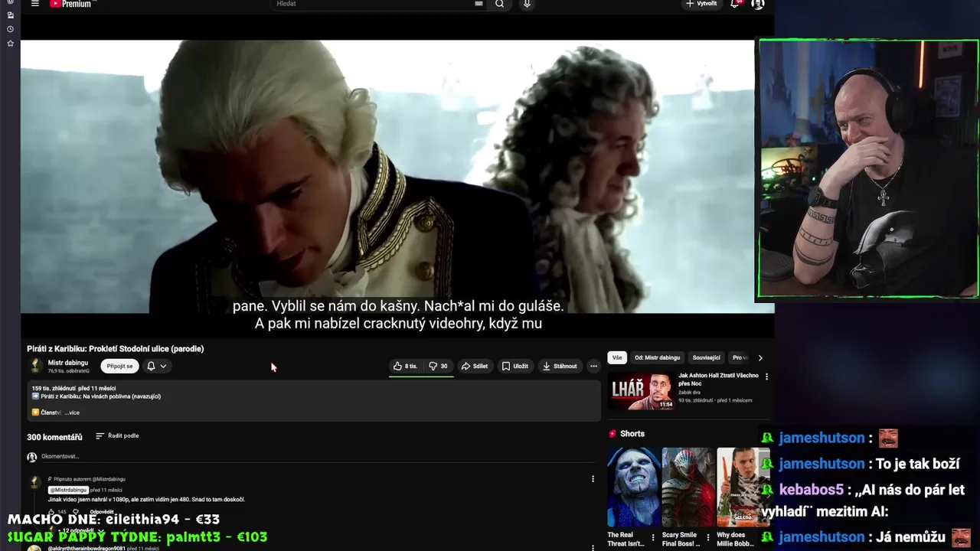The height and width of the screenshot is (551, 980).
Task: Click the streamer webcam overlay
Action: click(x=868, y=168)
